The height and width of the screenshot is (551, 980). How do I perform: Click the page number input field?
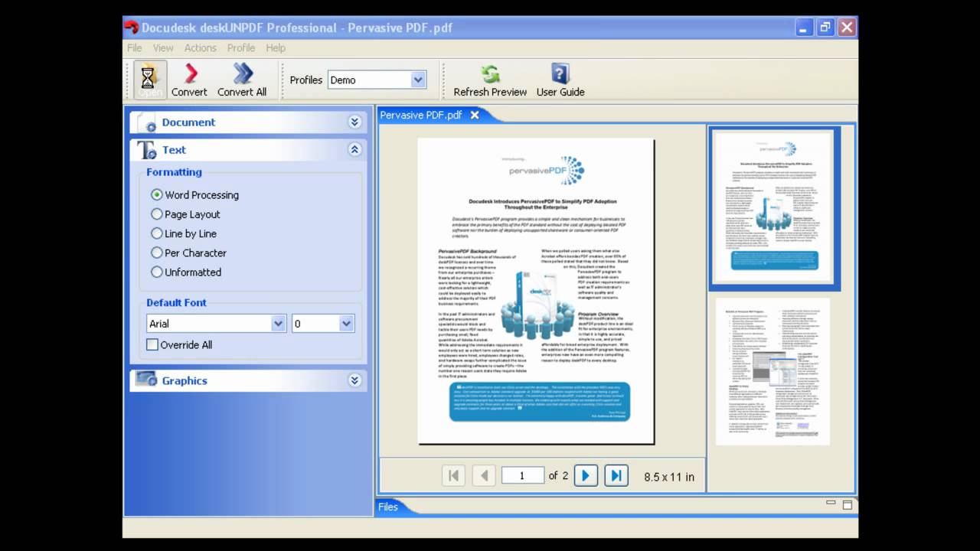click(523, 476)
